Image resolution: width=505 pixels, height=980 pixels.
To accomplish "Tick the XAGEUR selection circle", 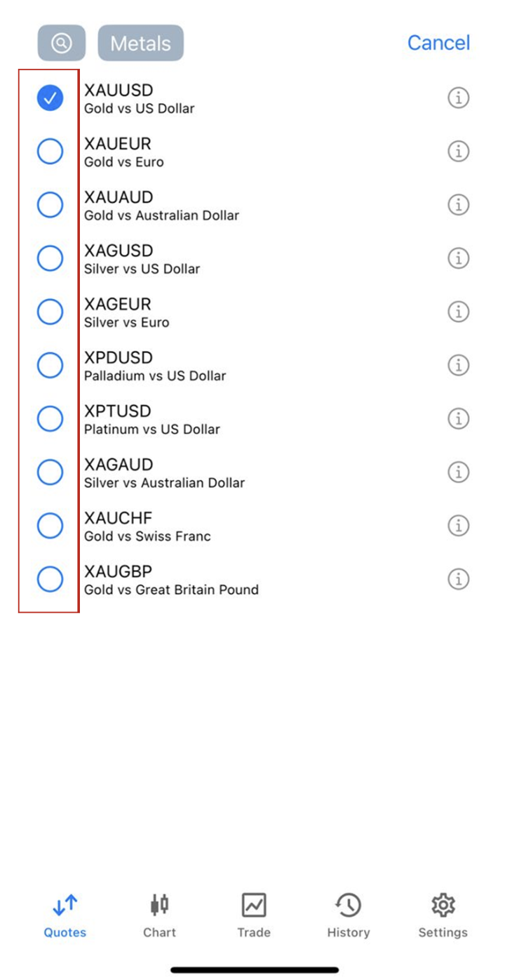I will tap(50, 312).
